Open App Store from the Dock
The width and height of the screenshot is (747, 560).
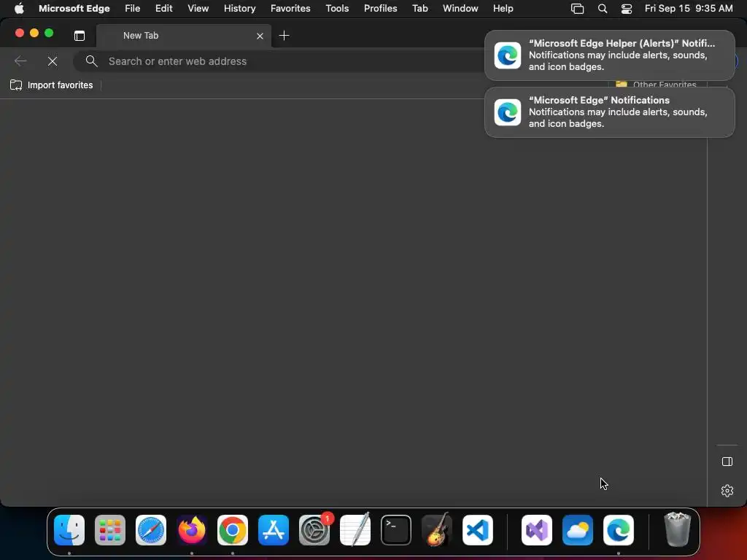[274, 530]
